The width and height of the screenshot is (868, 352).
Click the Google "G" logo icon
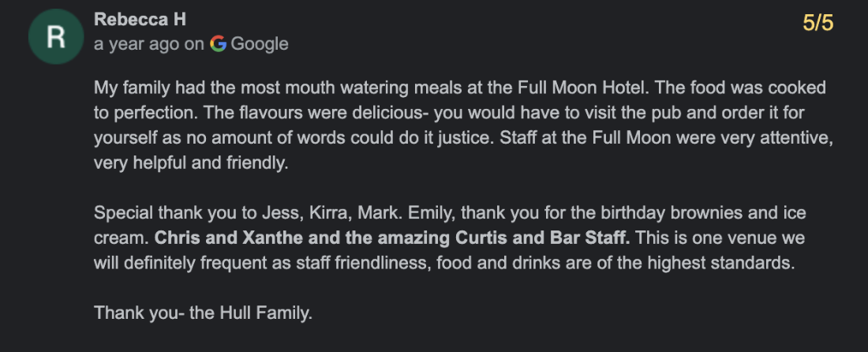tap(219, 44)
